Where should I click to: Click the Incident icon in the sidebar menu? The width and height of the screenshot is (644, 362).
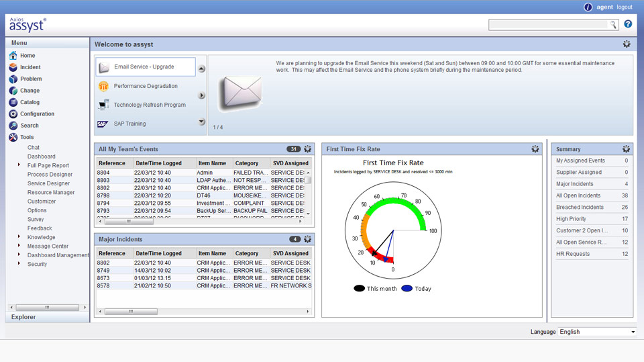coord(13,67)
